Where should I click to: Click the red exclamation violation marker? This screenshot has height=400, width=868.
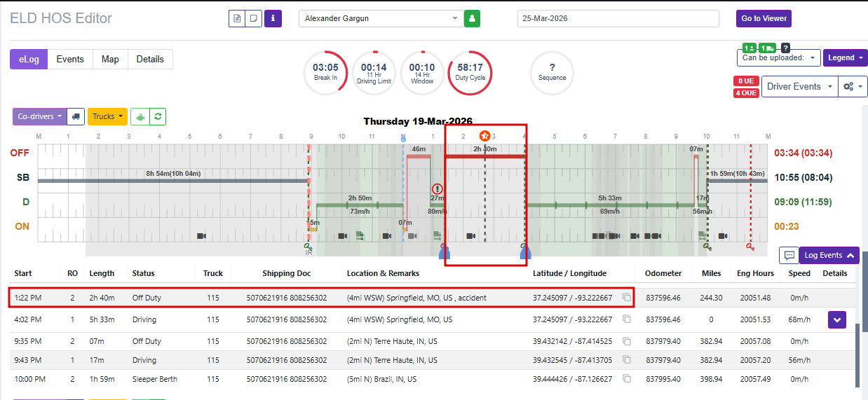438,188
